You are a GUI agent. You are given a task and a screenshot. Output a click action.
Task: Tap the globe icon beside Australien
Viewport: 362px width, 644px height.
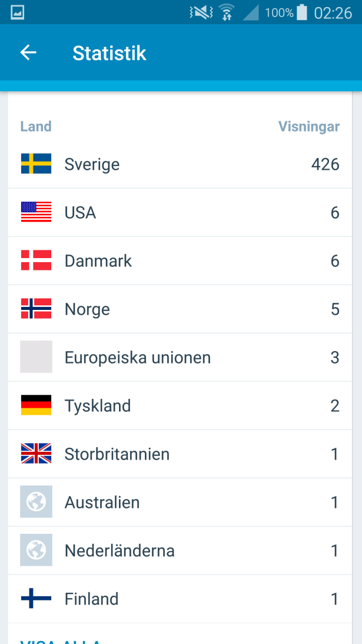(x=36, y=502)
